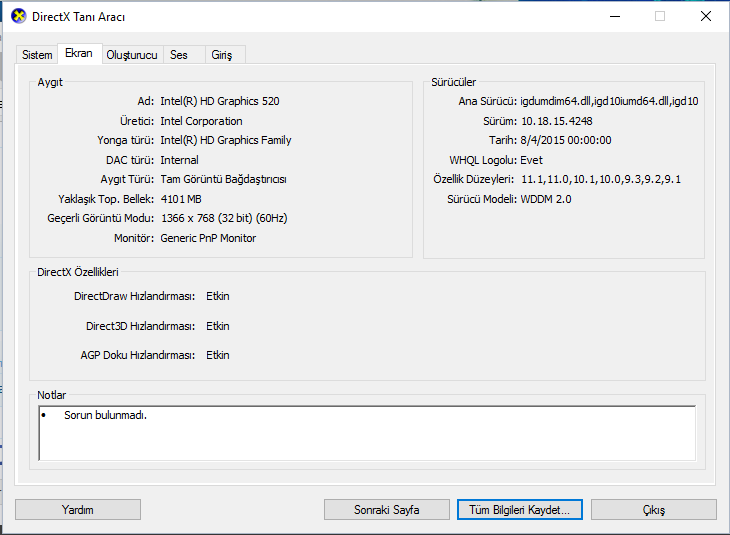Click the 'Aygıt Türü:' label
Viewport: 730px width, 535px height.
pos(127,179)
